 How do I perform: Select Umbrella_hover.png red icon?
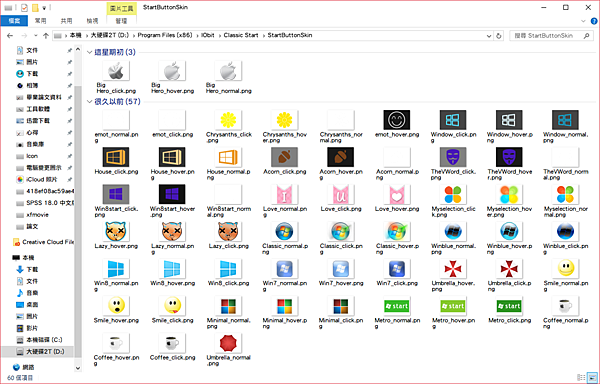(x=453, y=268)
